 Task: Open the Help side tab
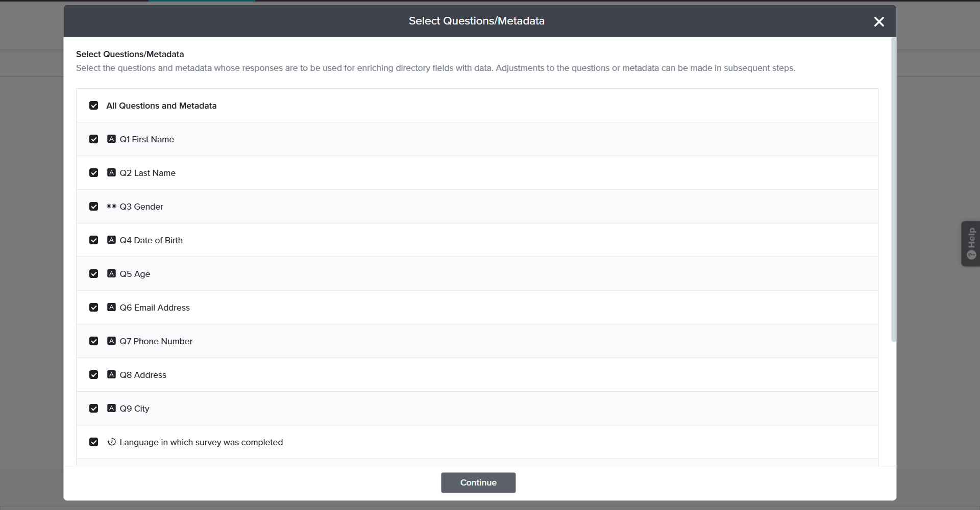click(970, 244)
